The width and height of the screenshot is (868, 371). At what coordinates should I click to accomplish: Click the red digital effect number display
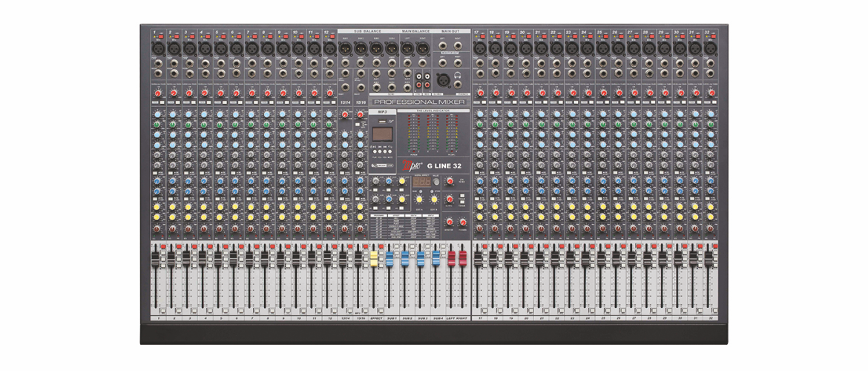point(423,182)
